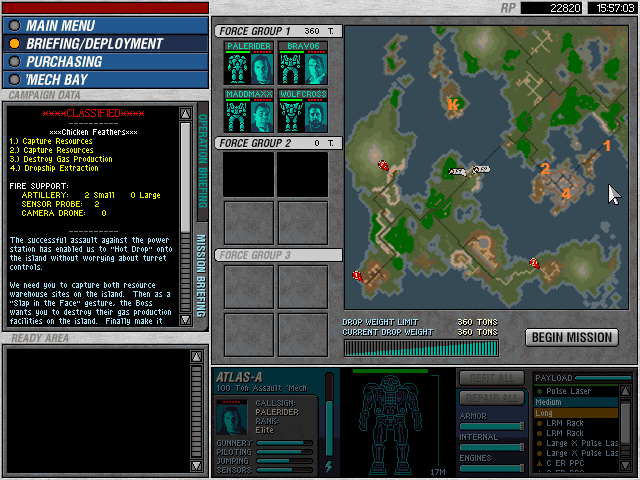Click orange objective marker 2 on map
Image resolution: width=640 pixels, height=480 pixels.
[x=545, y=169]
